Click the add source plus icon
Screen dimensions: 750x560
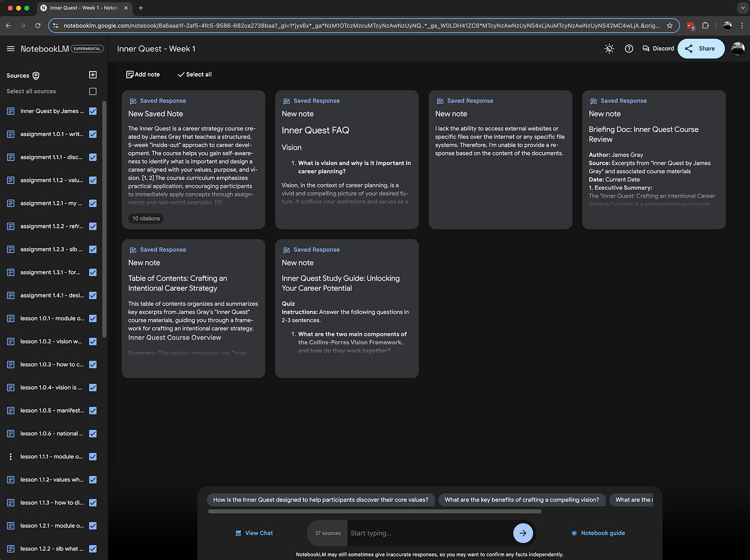click(x=93, y=75)
